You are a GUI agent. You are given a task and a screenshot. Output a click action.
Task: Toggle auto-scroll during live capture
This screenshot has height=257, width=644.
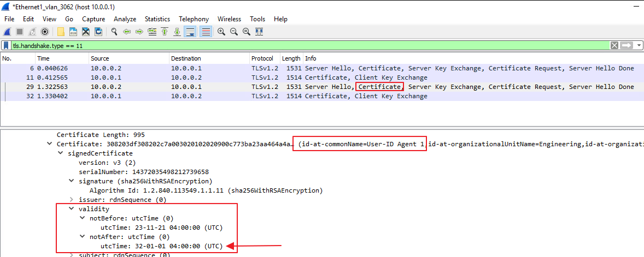190,32
